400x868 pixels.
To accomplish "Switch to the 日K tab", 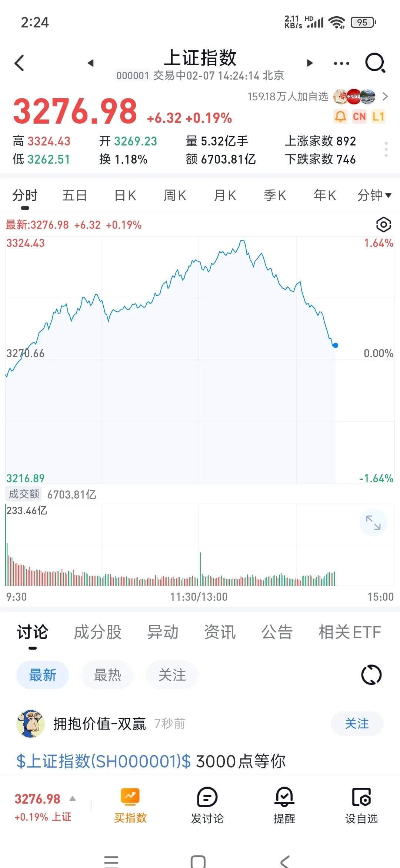I will click(x=125, y=195).
